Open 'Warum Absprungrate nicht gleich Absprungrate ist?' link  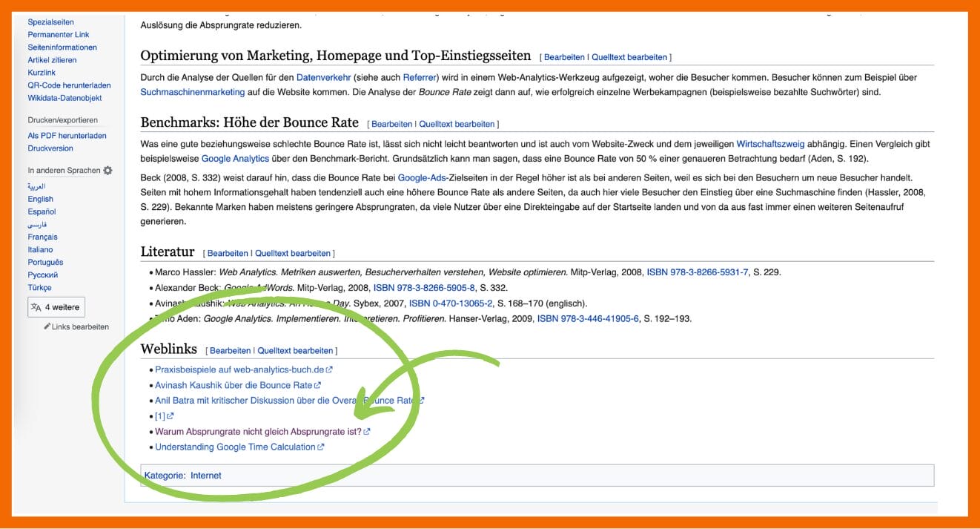[x=258, y=431]
